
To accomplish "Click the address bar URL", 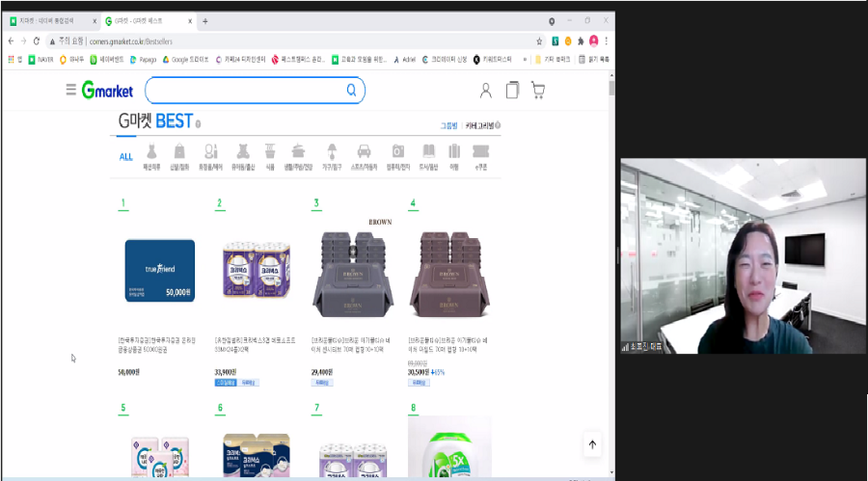I will [130, 41].
